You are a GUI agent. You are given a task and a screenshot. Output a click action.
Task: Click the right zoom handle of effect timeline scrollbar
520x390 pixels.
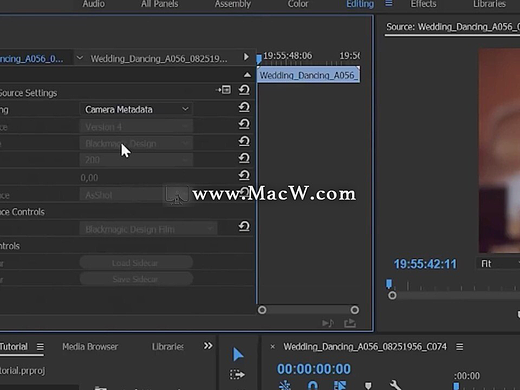tap(355, 310)
